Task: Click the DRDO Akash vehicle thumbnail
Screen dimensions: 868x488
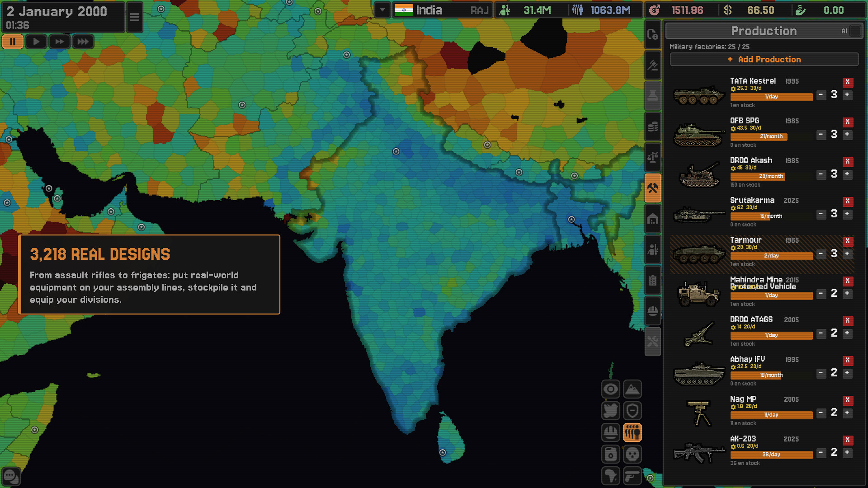Action: [699, 175]
